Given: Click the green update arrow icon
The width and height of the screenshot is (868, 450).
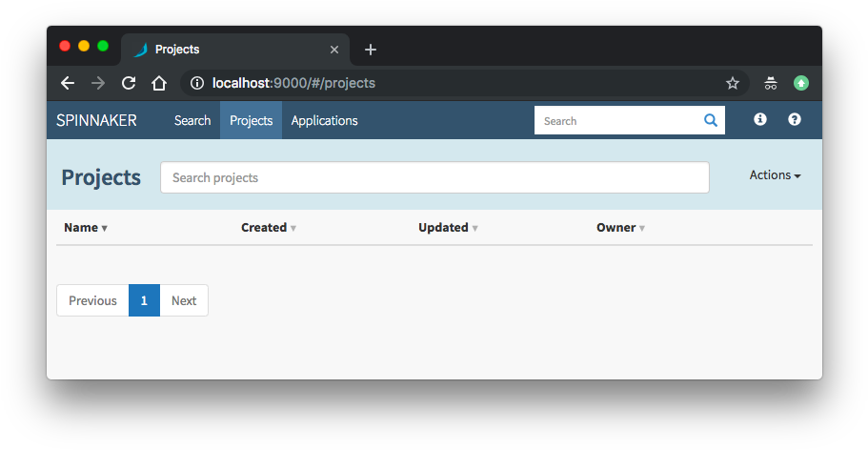Looking at the screenshot, I should [801, 83].
